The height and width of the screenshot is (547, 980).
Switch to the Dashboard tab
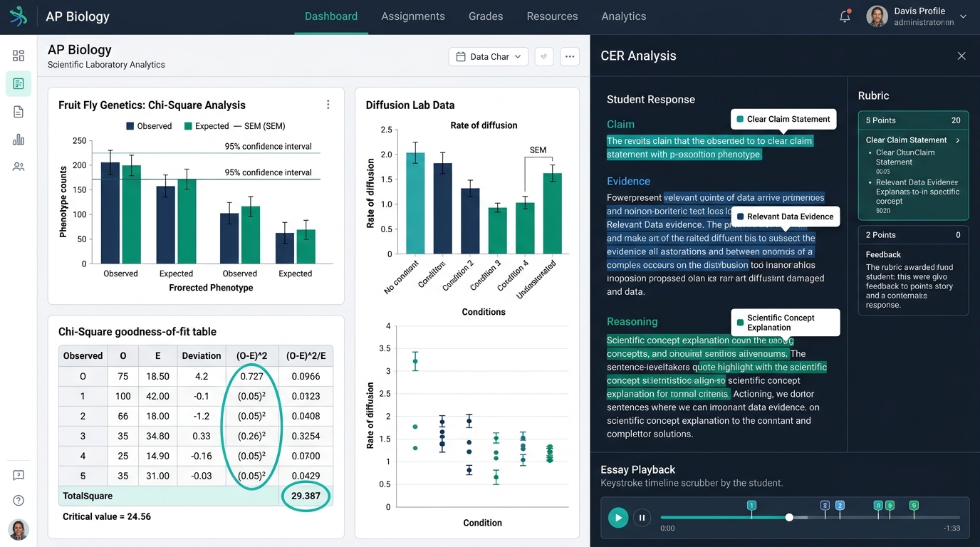click(x=331, y=16)
